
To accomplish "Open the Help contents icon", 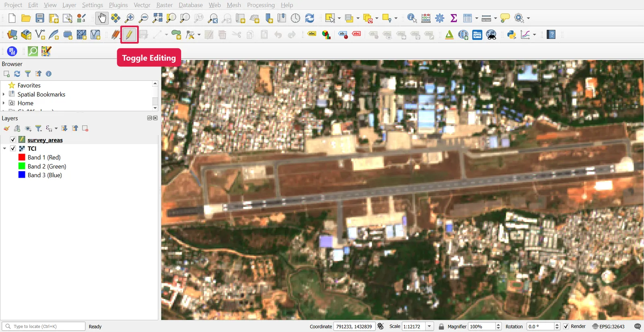I will (x=551, y=35).
